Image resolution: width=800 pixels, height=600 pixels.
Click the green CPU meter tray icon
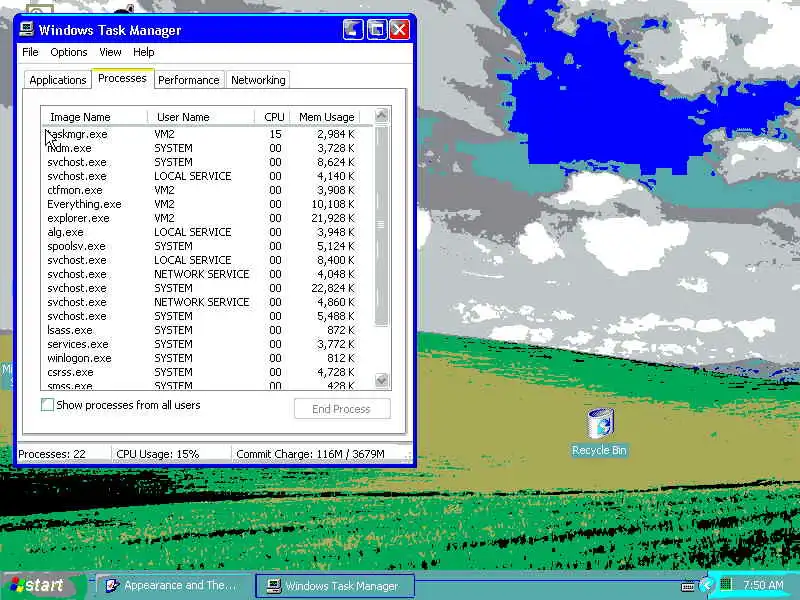click(726, 584)
